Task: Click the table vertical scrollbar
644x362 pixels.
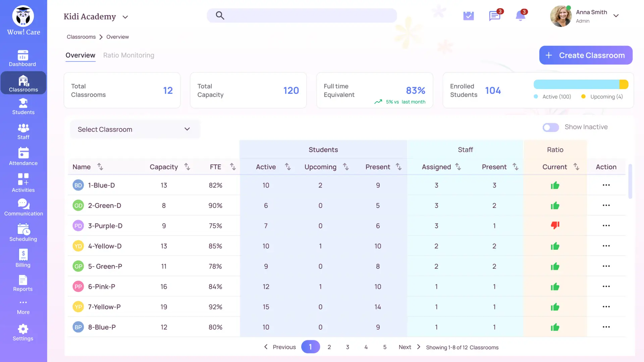Action: coord(630,181)
